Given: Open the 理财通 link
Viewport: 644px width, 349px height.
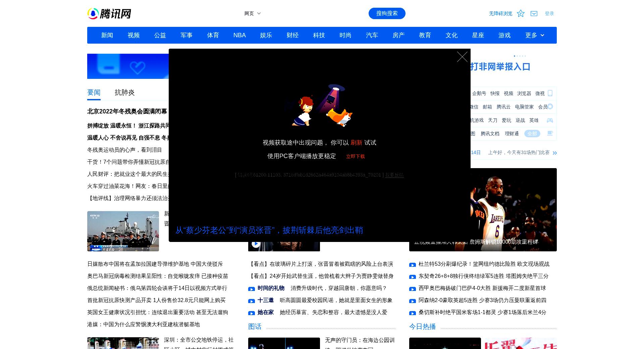Looking at the screenshot, I should click(512, 134).
